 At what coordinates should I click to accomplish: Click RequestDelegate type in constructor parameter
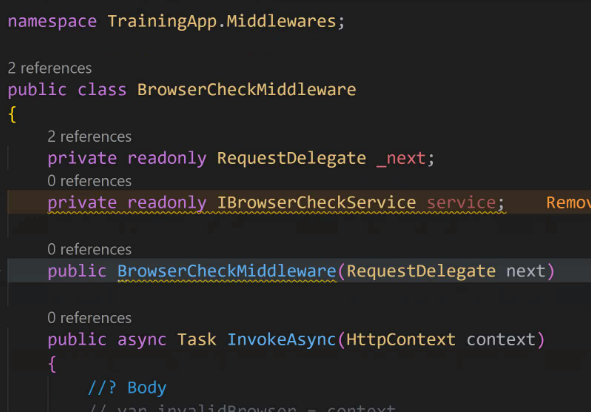[421, 271]
